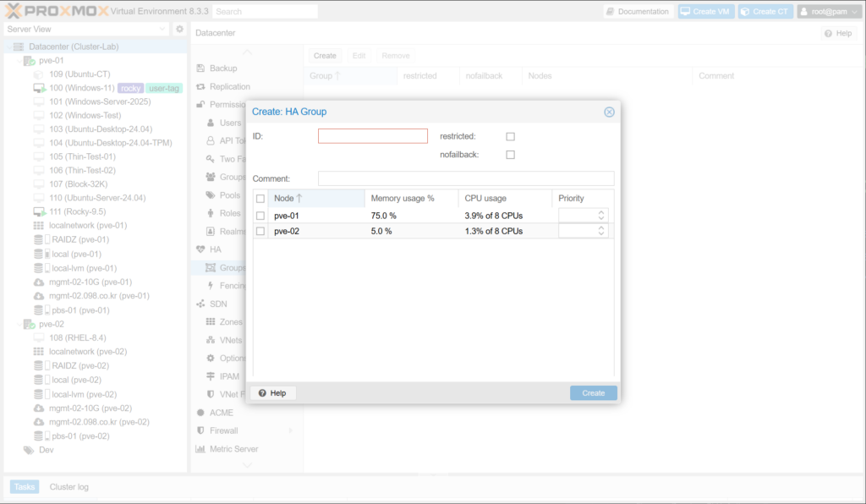This screenshot has height=504, width=866.
Task: Click the RAIDZ (pve-01) storage icon
Action: point(39,239)
